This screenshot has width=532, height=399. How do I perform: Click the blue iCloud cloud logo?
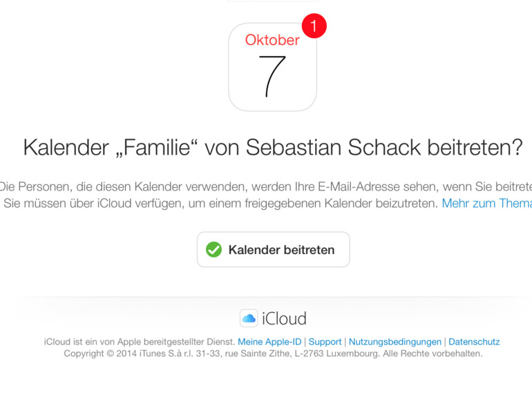click(x=249, y=318)
